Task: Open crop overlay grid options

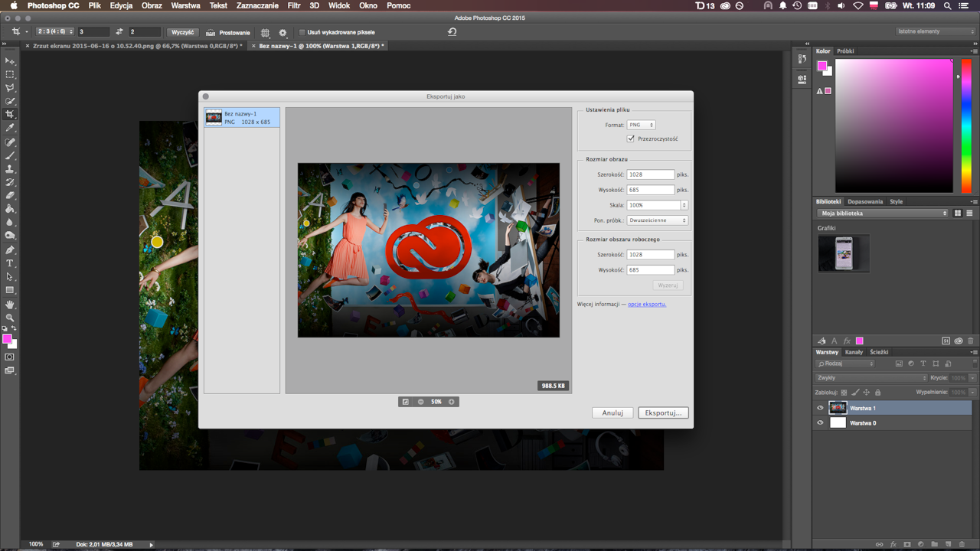Action: [x=265, y=33]
